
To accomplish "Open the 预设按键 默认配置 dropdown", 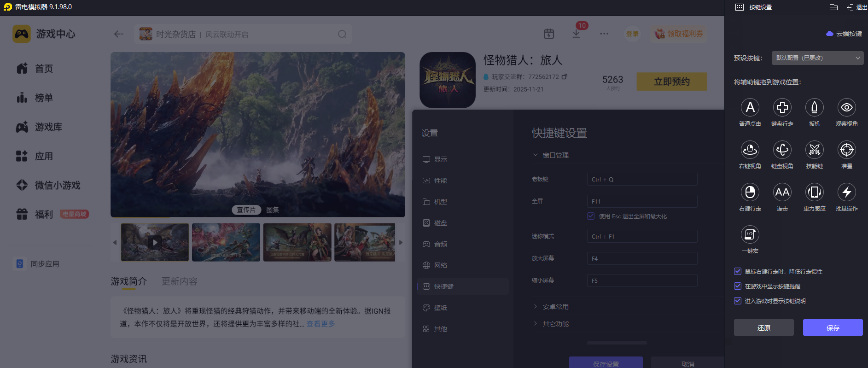I will coord(817,58).
